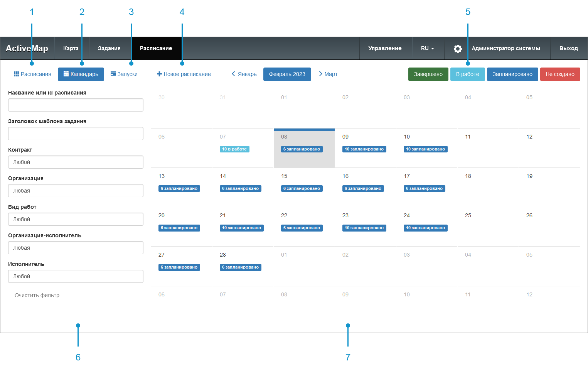Image resolution: width=588 pixels, height=372 pixels.
Task: Click the ActiveMap logo
Action: coord(27,48)
